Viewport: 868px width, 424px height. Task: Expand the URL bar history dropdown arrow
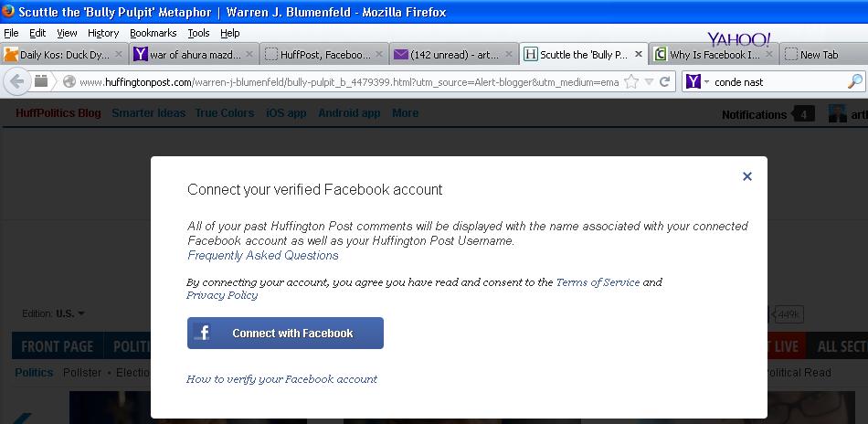pos(649,81)
